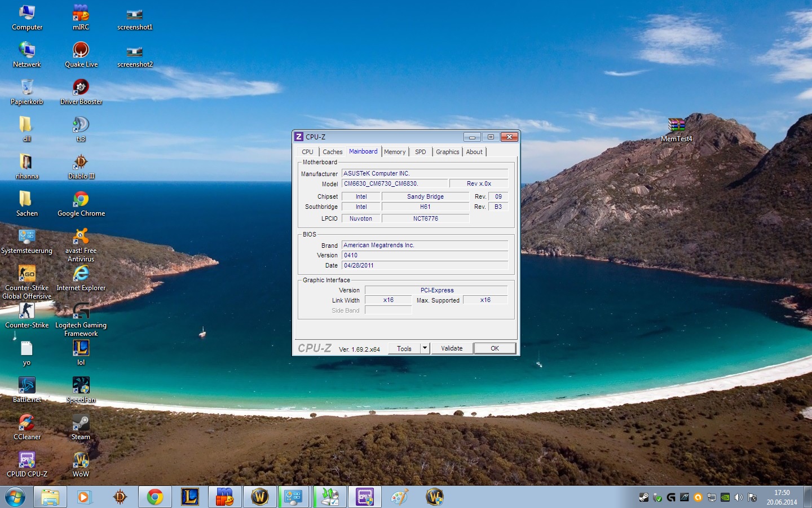The height and width of the screenshot is (508, 812).
Task: Click the system tray volume speaker icon
Action: (x=739, y=497)
